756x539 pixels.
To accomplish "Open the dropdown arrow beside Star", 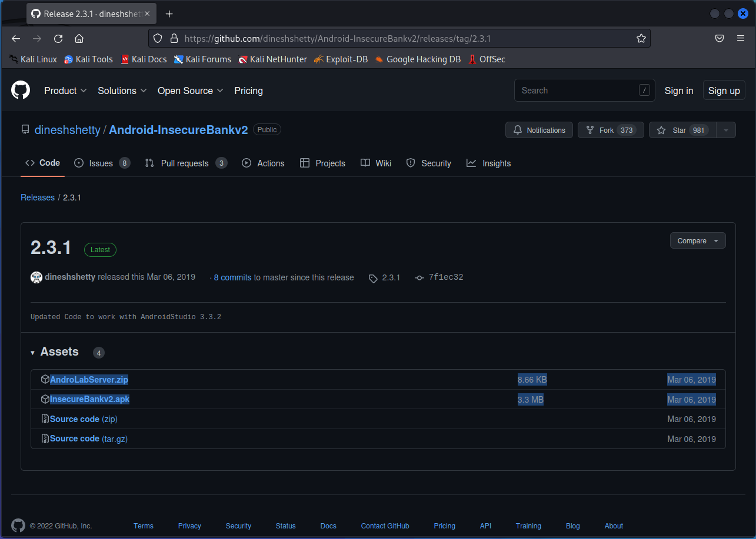I will (726, 130).
